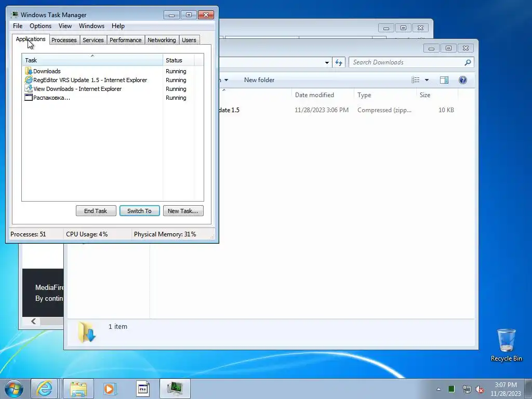This screenshot has width=532, height=399.
Task: Click the Downloads folder icon in details pane
Action: [87, 332]
